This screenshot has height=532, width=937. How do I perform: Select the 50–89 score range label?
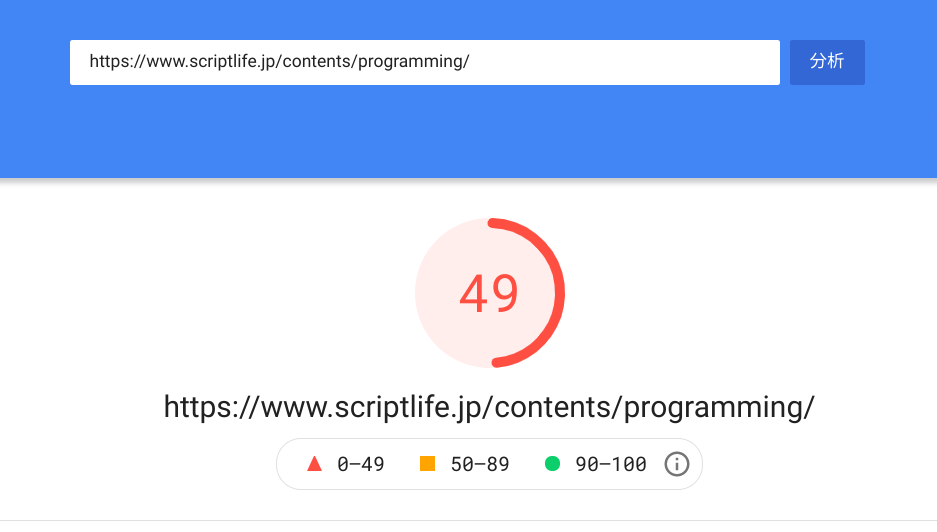(x=480, y=464)
